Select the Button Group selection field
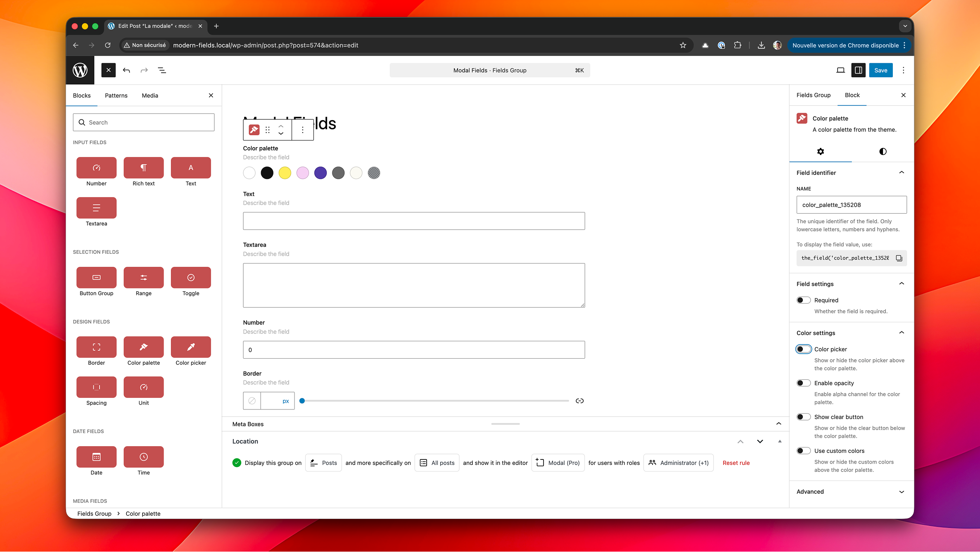Screen dimensions: 980x552 pyautogui.click(x=96, y=278)
